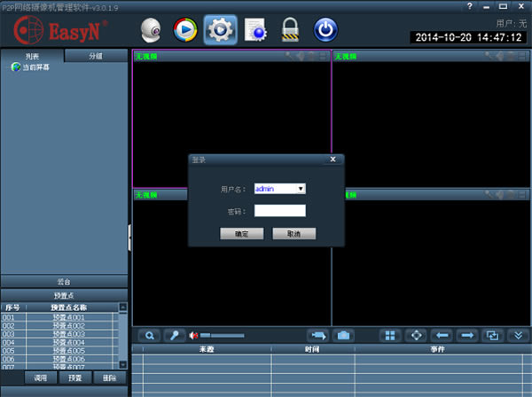Toggle fullscreen view icon
This screenshot has height=397, width=532.
[x=415, y=336]
